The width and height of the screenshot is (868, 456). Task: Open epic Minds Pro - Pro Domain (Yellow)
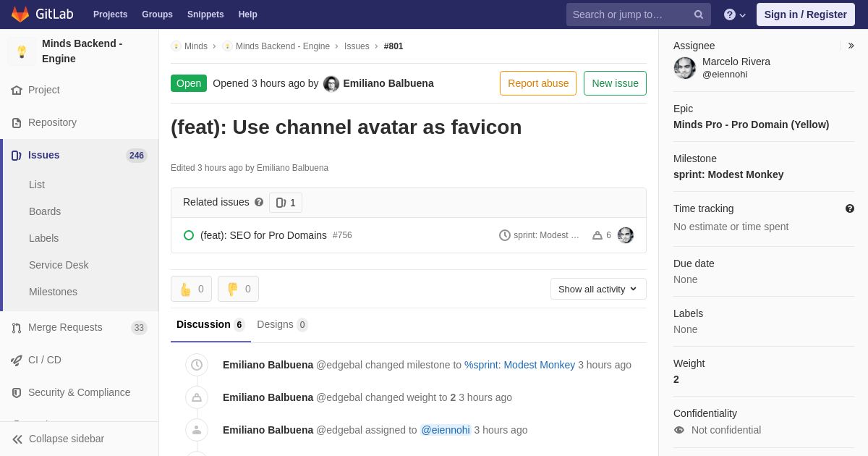(x=751, y=124)
